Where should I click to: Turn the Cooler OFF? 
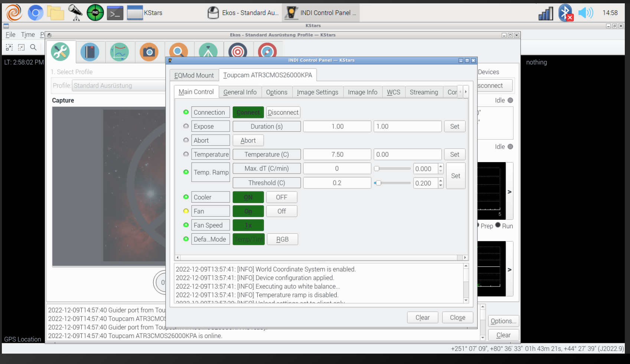[281, 197]
